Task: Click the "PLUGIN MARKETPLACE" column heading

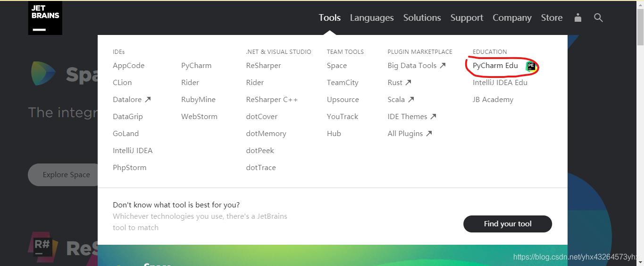Action: pyautogui.click(x=420, y=52)
